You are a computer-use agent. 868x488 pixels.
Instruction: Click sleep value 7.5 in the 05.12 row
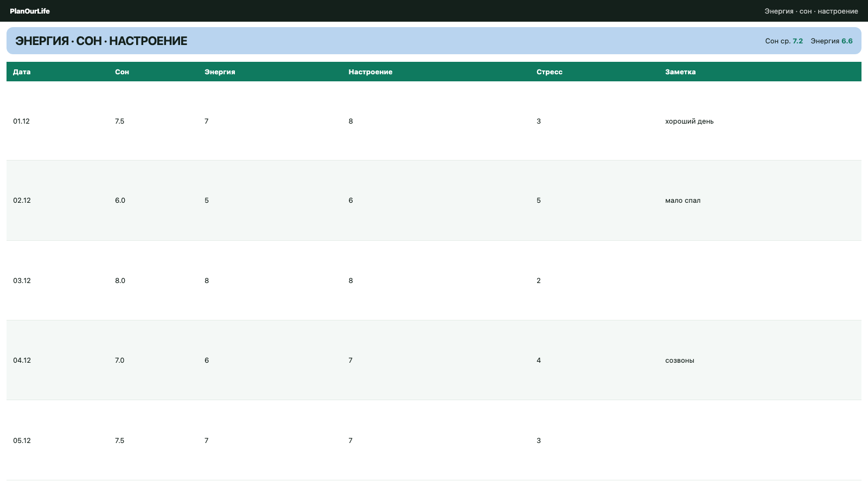click(x=120, y=440)
